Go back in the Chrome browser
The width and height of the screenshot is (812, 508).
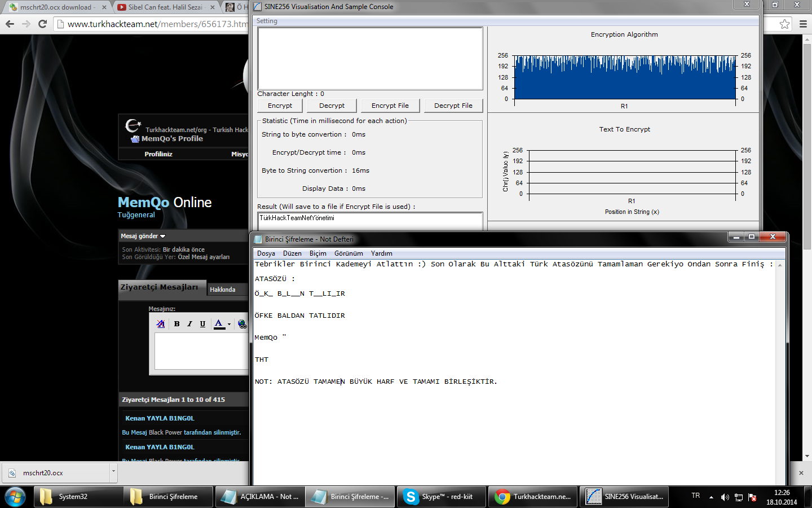10,24
